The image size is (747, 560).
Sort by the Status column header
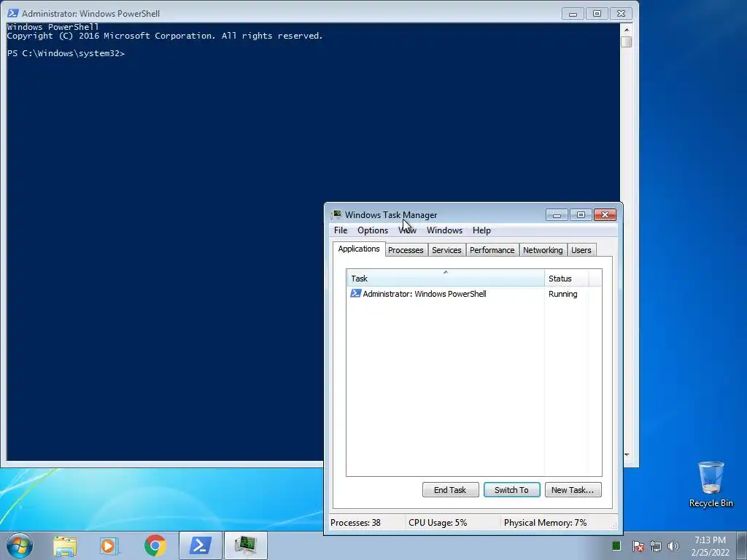click(566, 278)
